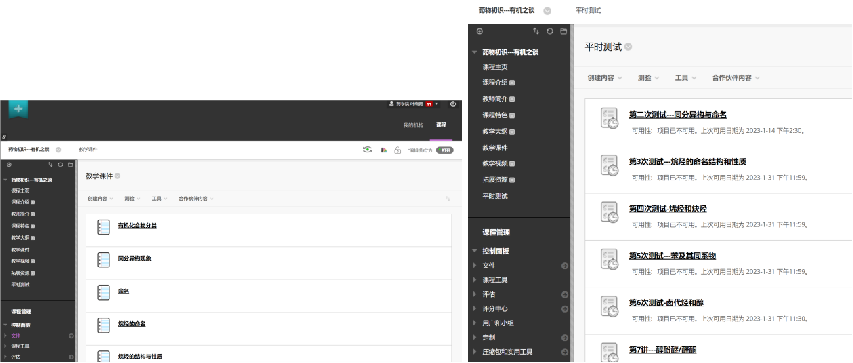Open chevron menu beside 平时测试 page title
This screenshot has height=363, width=853.
[628, 47]
